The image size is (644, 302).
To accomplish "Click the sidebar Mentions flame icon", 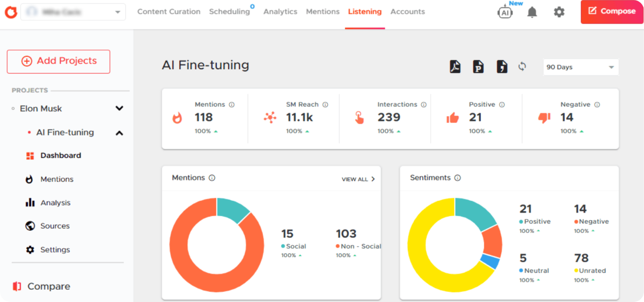I will pos(30,179).
